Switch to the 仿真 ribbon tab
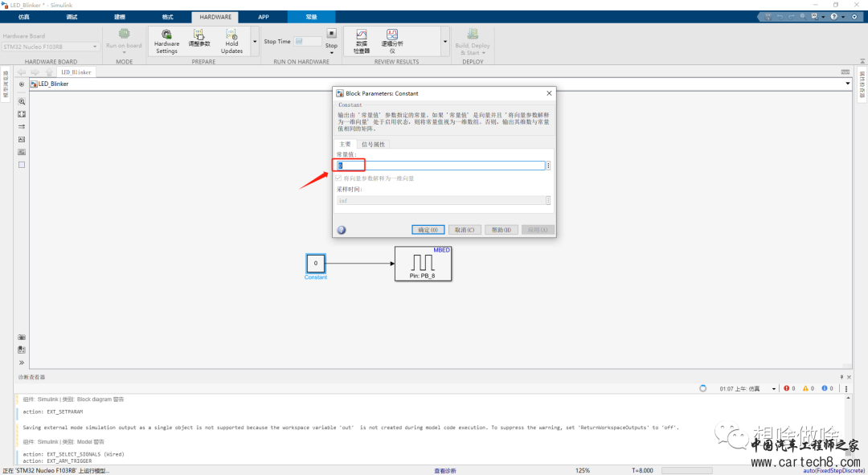 click(x=24, y=17)
